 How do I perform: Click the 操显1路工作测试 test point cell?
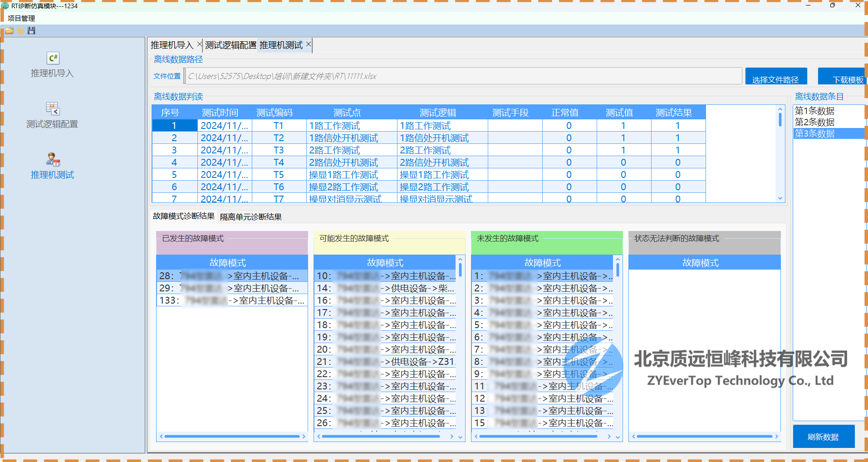tap(352, 175)
